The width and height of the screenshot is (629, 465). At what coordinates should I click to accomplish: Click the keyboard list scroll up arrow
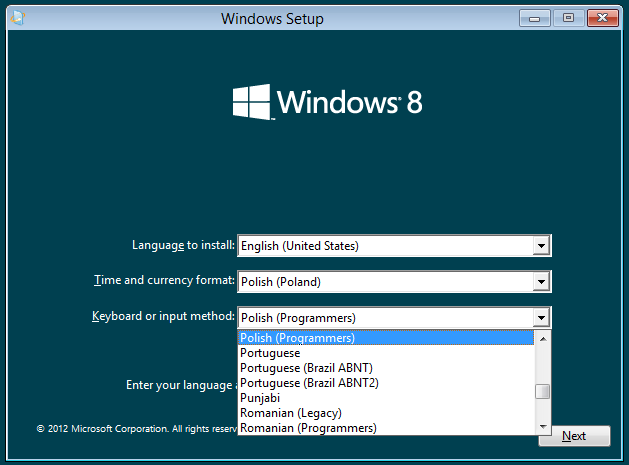(x=543, y=339)
